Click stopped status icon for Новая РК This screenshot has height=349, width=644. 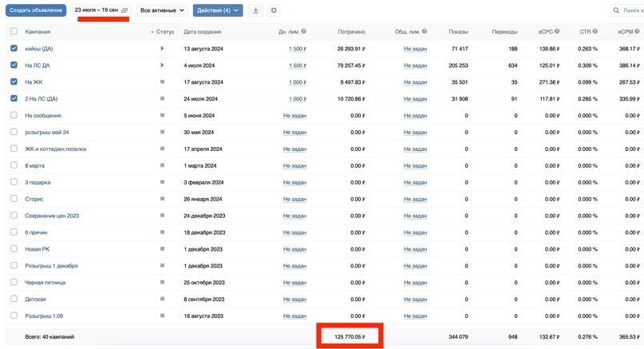[x=162, y=248]
